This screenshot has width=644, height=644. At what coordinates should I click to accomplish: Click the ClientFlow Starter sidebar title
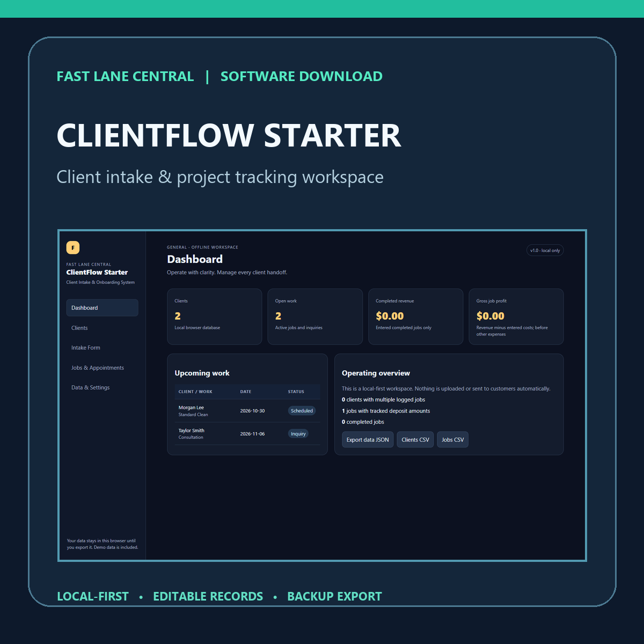(97, 272)
